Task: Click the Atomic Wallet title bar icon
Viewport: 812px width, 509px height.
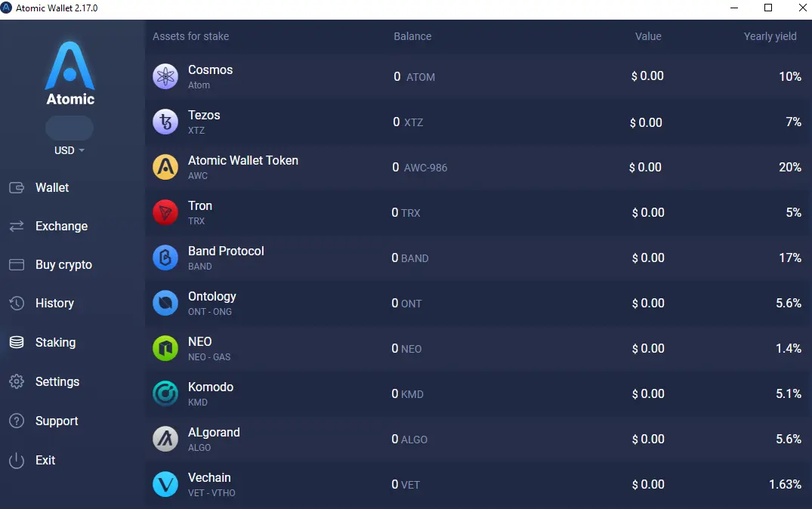Action: tap(6, 8)
